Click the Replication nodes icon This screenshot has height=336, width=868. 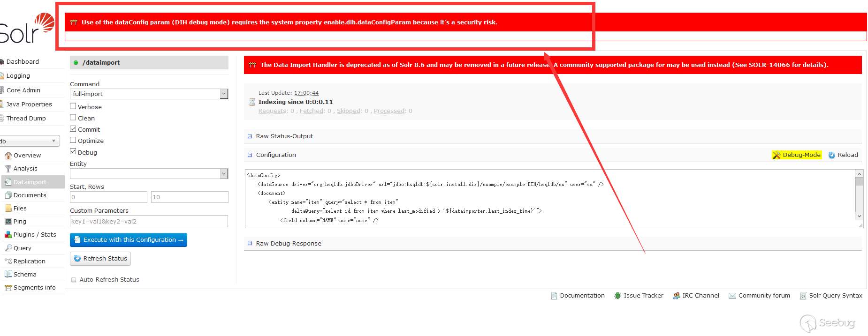(8, 261)
